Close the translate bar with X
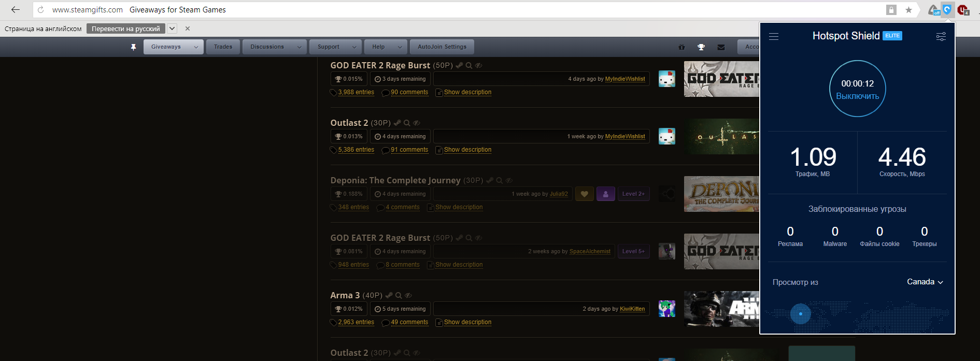 coord(188,28)
